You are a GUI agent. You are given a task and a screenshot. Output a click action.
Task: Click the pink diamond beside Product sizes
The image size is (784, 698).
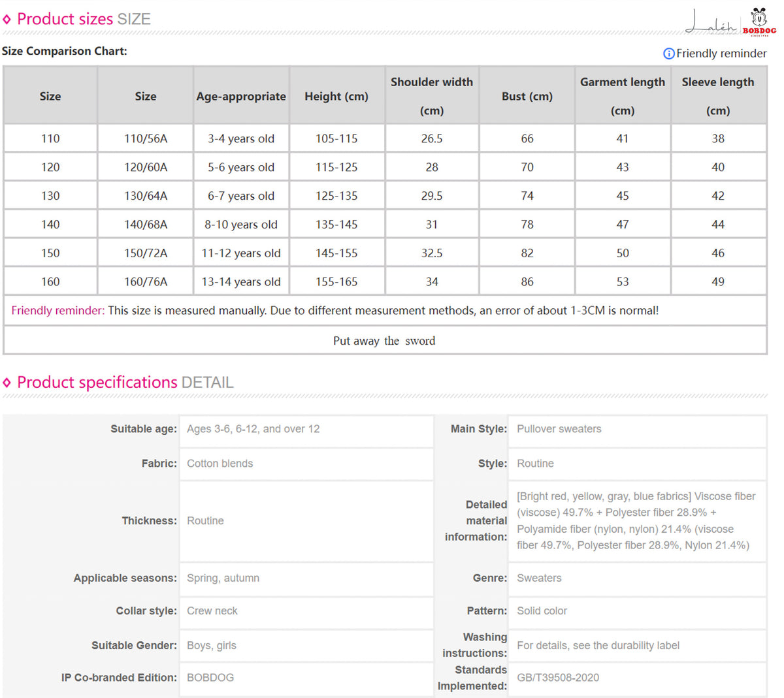(7, 20)
